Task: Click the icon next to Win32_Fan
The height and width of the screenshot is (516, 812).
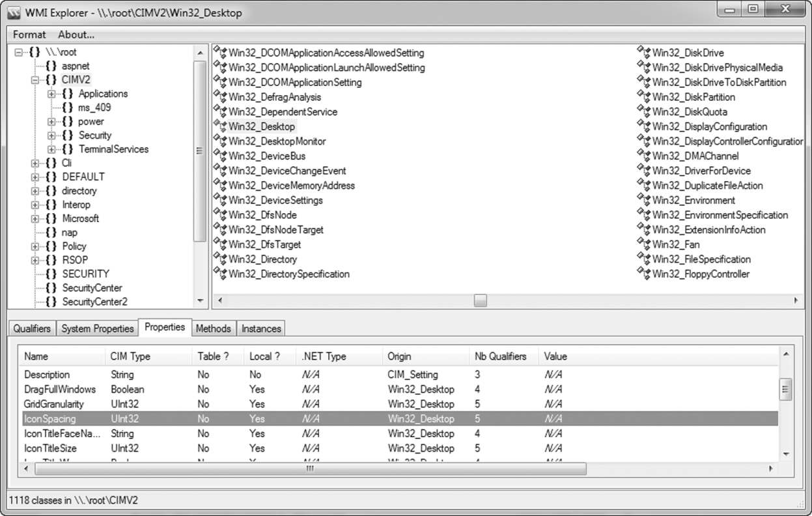Action: pos(644,244)
